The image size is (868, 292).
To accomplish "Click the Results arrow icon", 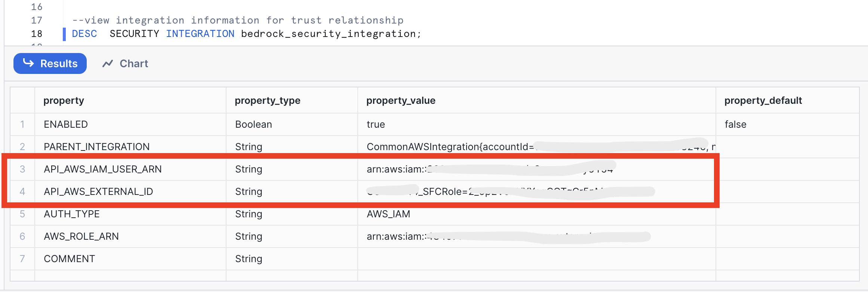I will (28, 63).
